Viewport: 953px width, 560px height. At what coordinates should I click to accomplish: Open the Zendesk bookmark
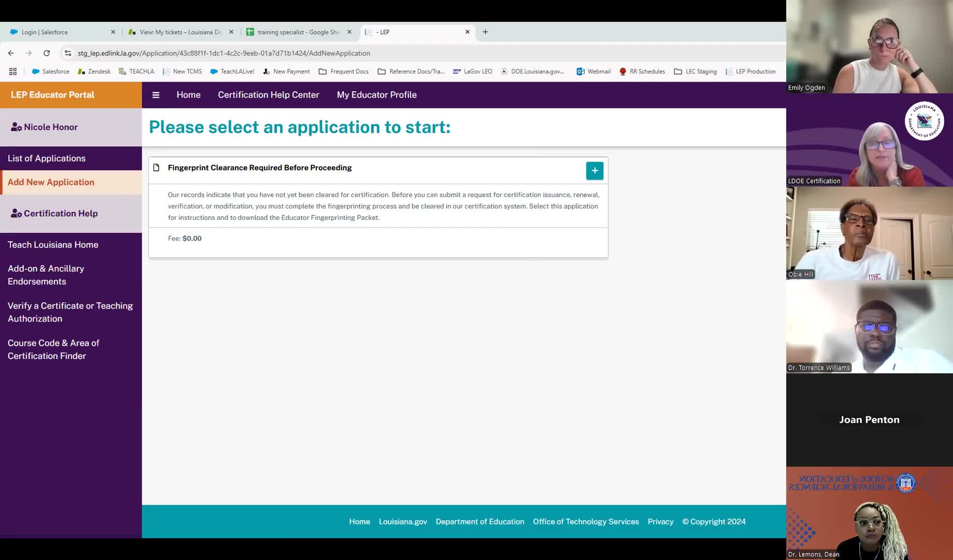coord(94,72)
